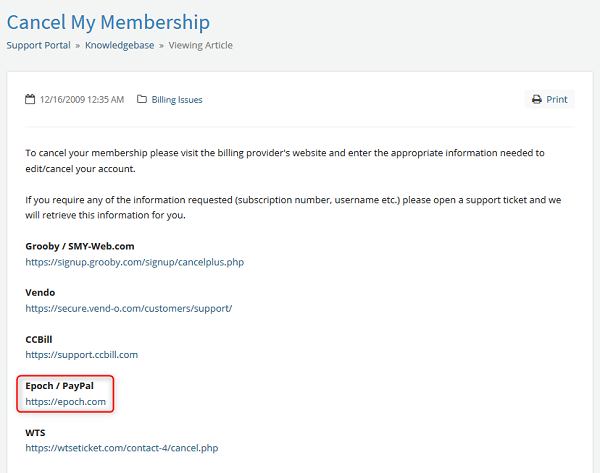The height and width of the screenshot is (473, 600).
Task: Click the Epoch / PayPal heading
Action: [x=59, y=386]
